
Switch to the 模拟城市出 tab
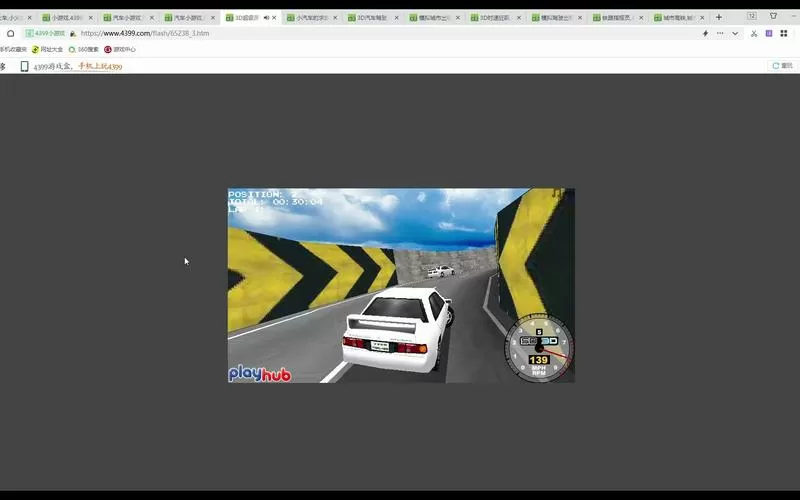tap(433, 17)
